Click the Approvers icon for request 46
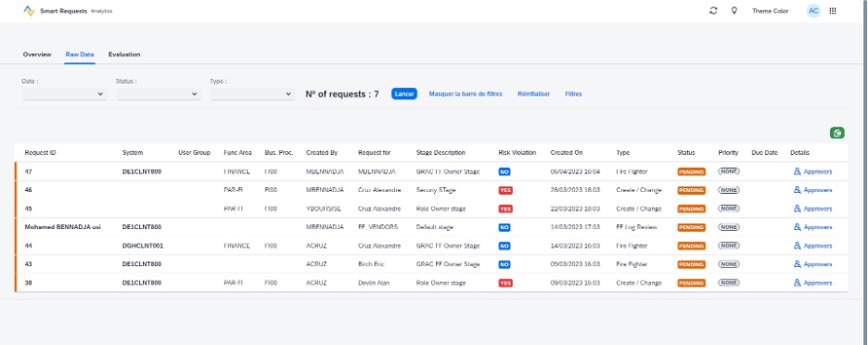 click(798, 190)
